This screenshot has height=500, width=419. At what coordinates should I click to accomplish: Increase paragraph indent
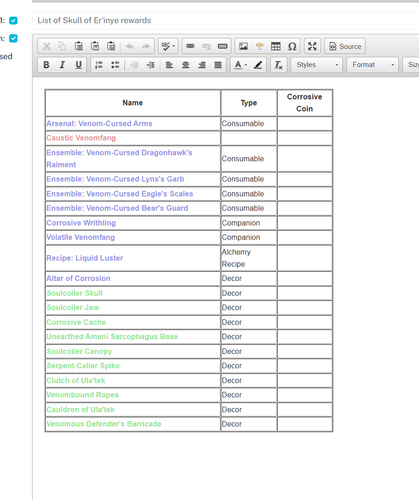150,65
